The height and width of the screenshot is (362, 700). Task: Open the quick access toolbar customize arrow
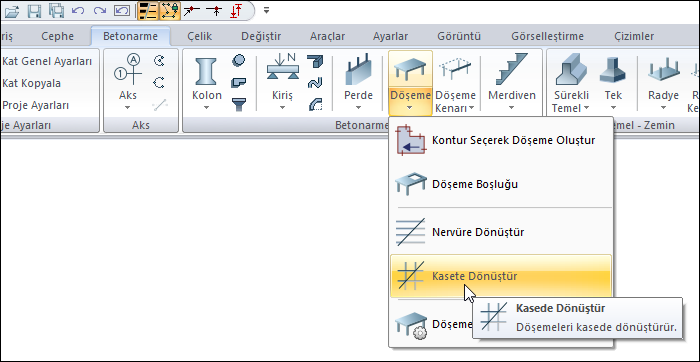[x=267, y=10]
